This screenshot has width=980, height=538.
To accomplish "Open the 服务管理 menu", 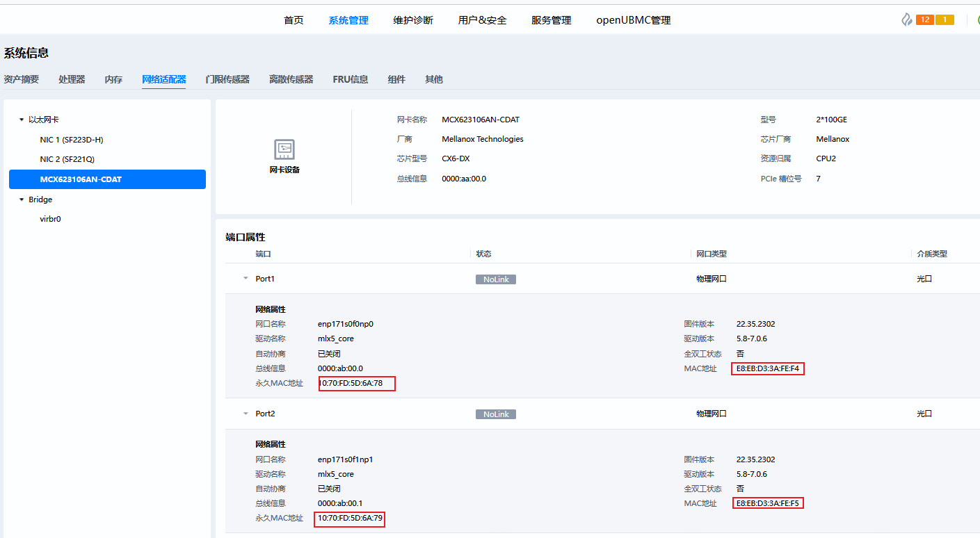I will 552,20.
